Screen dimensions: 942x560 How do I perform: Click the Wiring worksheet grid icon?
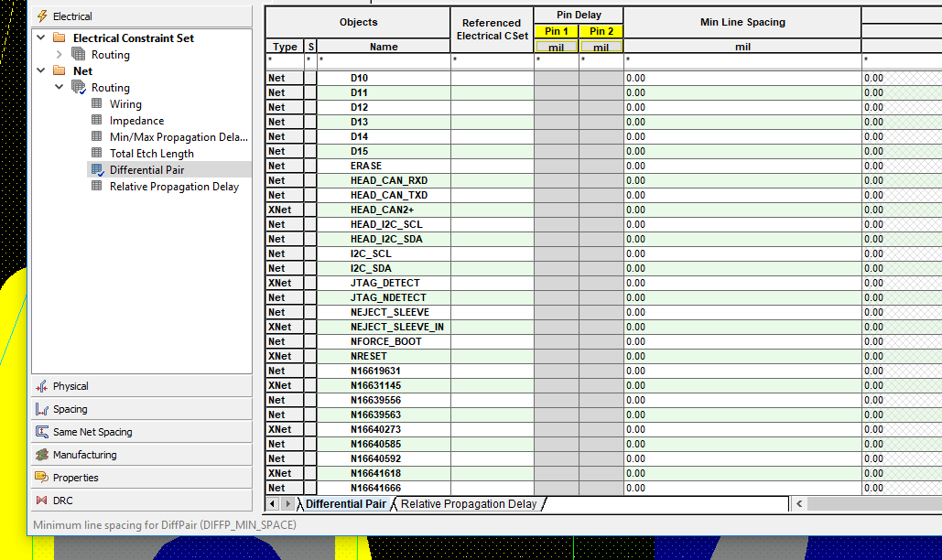tap(97, 104)
